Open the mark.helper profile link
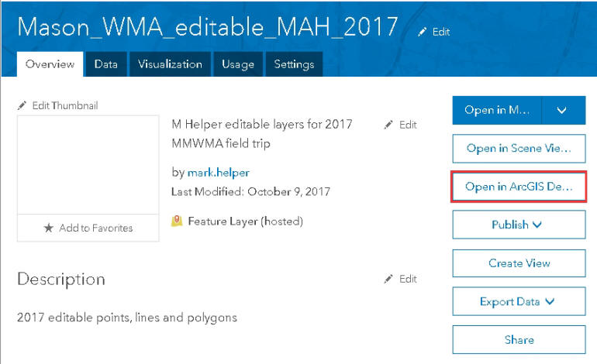Image resolution: width=597 pixels, height=364 pixels. click(218, 173)
